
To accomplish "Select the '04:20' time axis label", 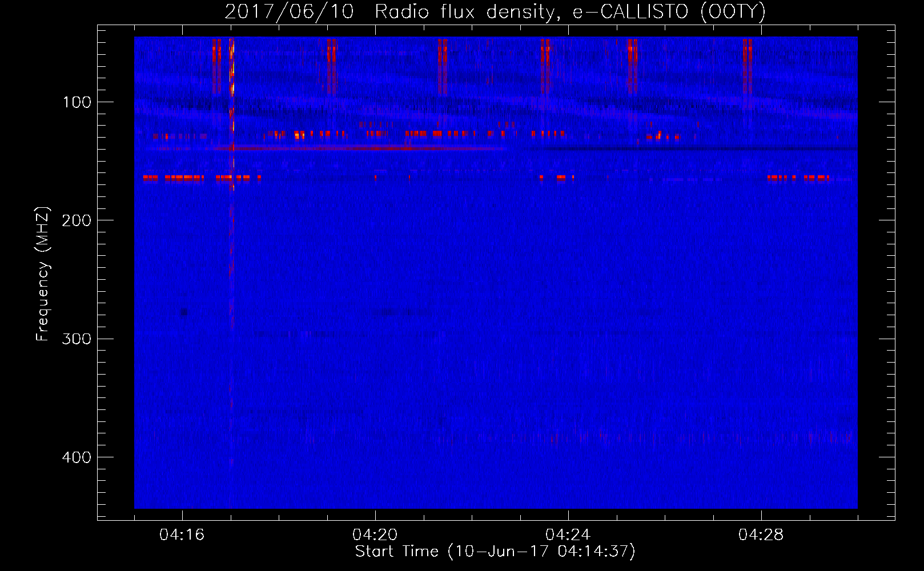I will (x=375, y=535).
